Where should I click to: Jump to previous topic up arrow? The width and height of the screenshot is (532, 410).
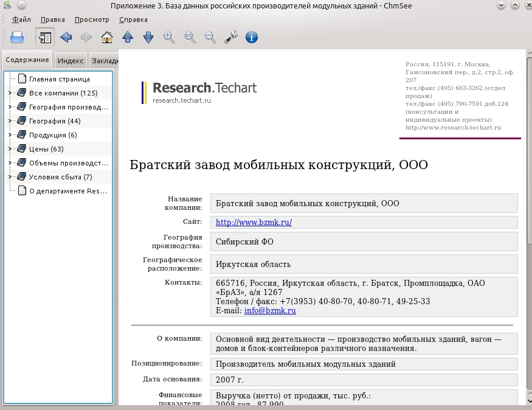pyautogui.click(x=128, y=37)
